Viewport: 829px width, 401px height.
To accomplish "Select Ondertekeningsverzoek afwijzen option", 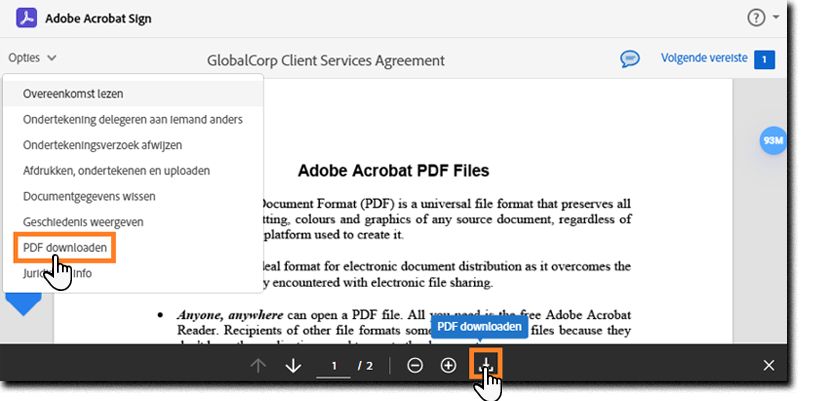I will click(133, 145).
